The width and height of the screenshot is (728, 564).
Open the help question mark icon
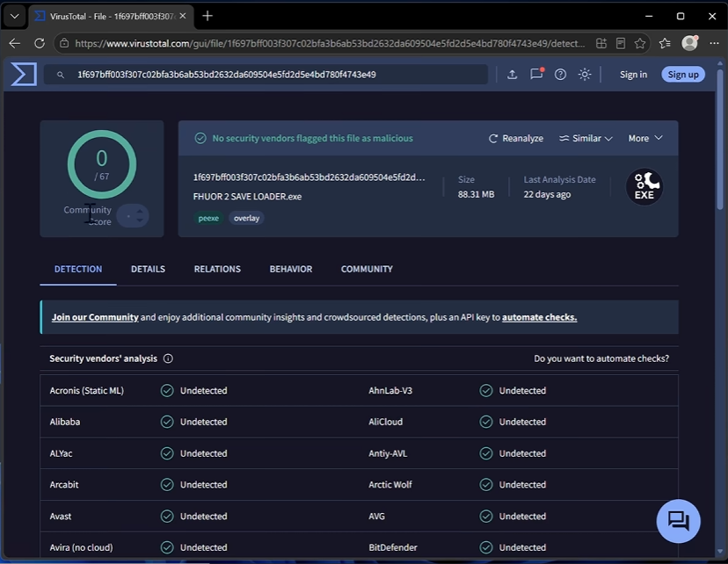pos(560,74)
